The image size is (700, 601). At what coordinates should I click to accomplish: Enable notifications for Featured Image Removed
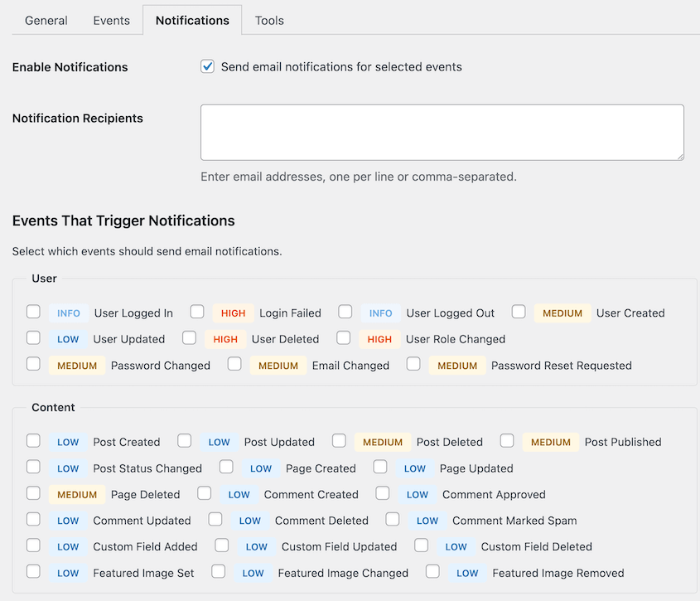(432, 572)
